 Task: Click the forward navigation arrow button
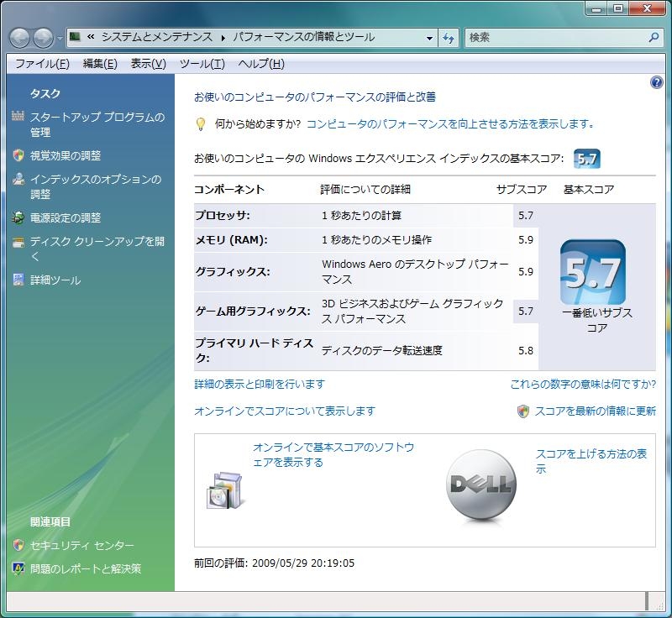(x=43, y=38)
